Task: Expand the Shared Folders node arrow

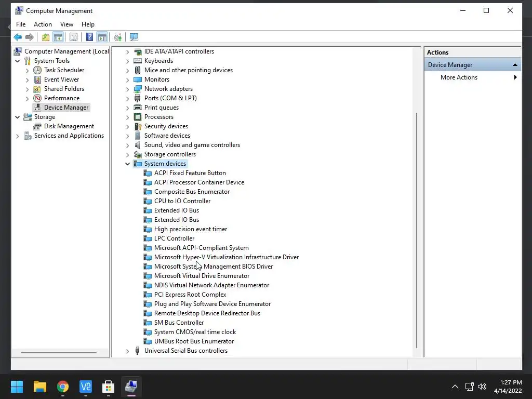Action: point(28,89)
